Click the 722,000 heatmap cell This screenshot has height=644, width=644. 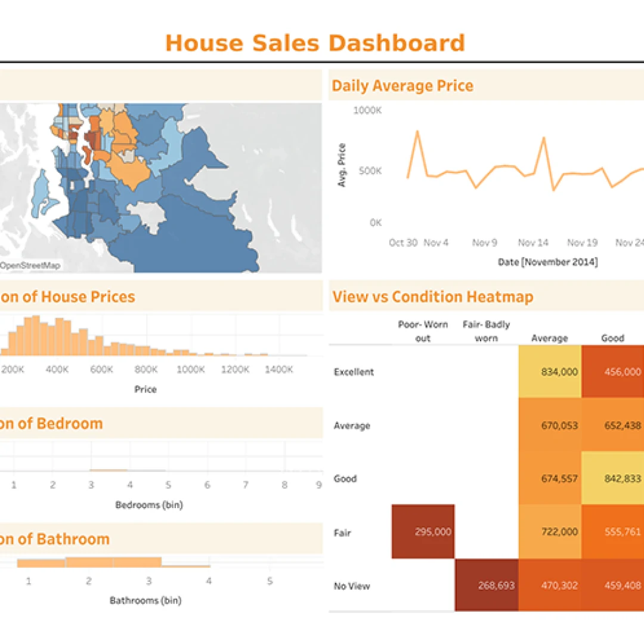(x=550, y=531)
